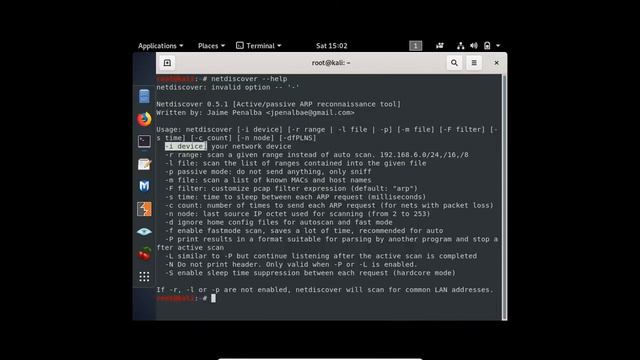
Task: Click the network status icon
Action: pyautogui.click(x=460, y=46)
